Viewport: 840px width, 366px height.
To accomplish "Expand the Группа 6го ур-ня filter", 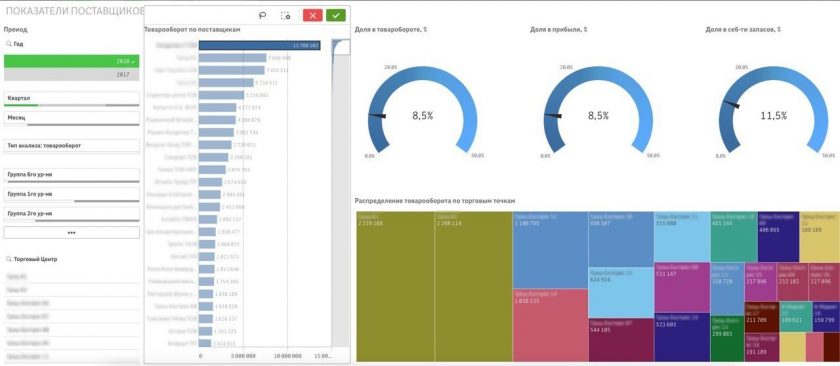I will click(71, 175).
